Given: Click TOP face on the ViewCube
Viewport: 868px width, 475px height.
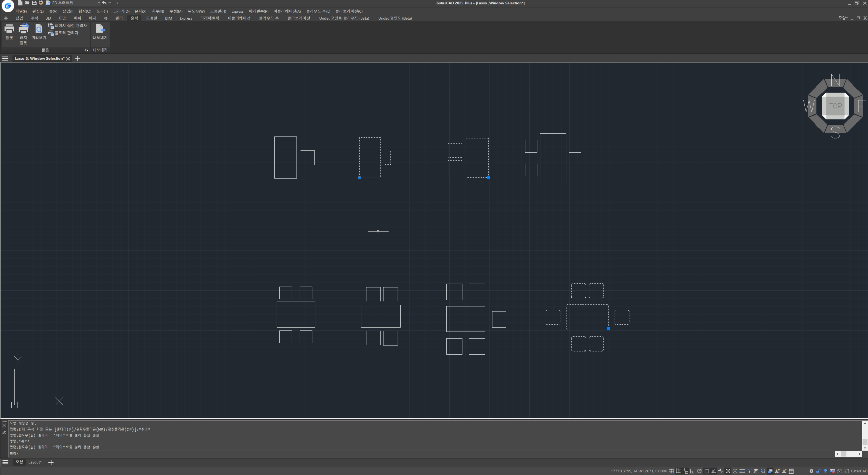Looking at the screenshot, I should (835, 106).
